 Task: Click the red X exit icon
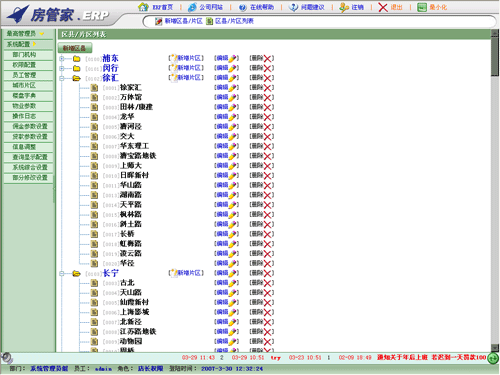tap(383, 7)
